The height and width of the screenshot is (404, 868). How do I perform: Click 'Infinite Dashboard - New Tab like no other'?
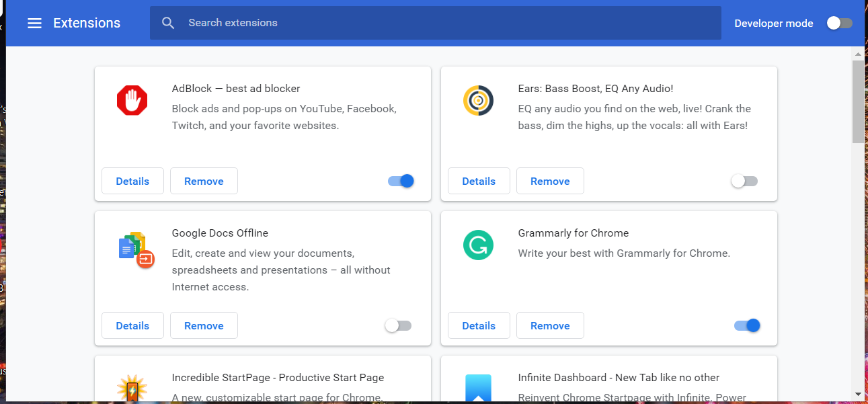[619, 377]
